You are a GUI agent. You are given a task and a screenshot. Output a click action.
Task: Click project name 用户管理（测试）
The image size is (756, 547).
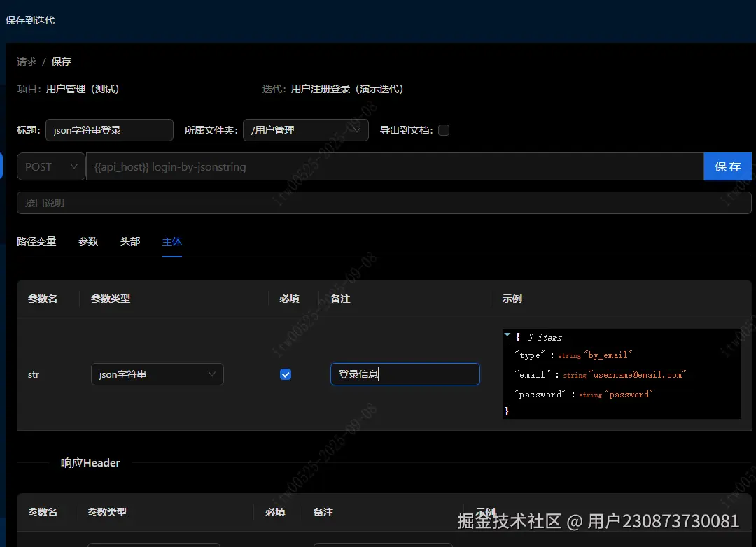click(83, 89)
